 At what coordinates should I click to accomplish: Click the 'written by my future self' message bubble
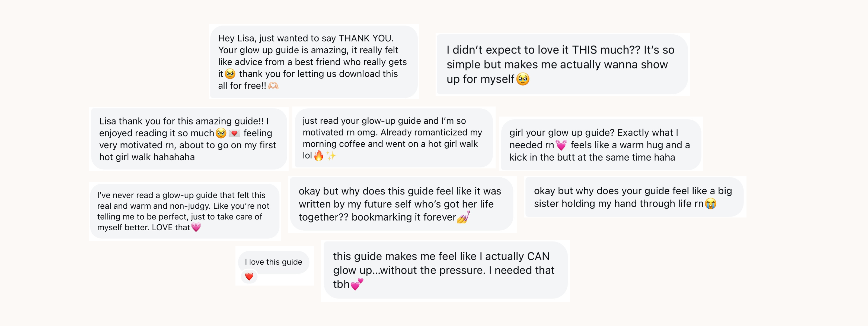click(401, 204)
